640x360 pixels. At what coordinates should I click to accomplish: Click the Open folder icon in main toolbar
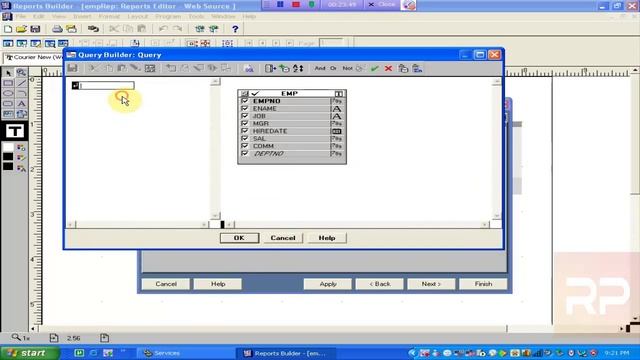point(21,29)
